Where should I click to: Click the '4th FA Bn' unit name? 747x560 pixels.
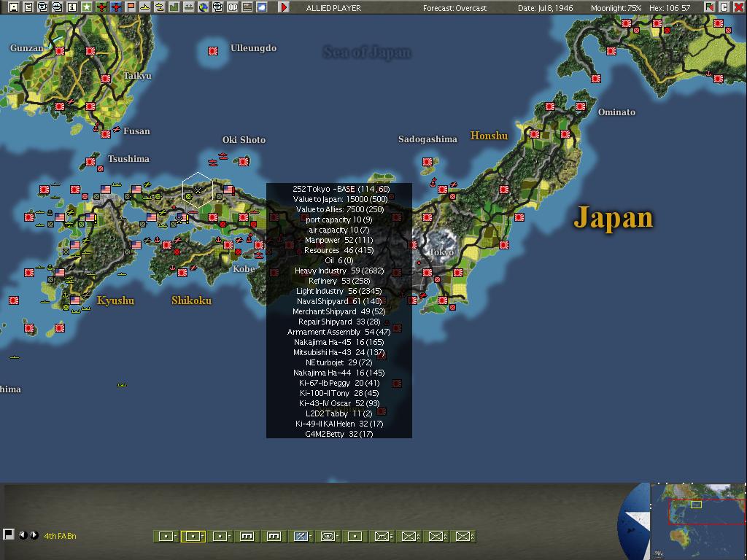coord(60,536)
